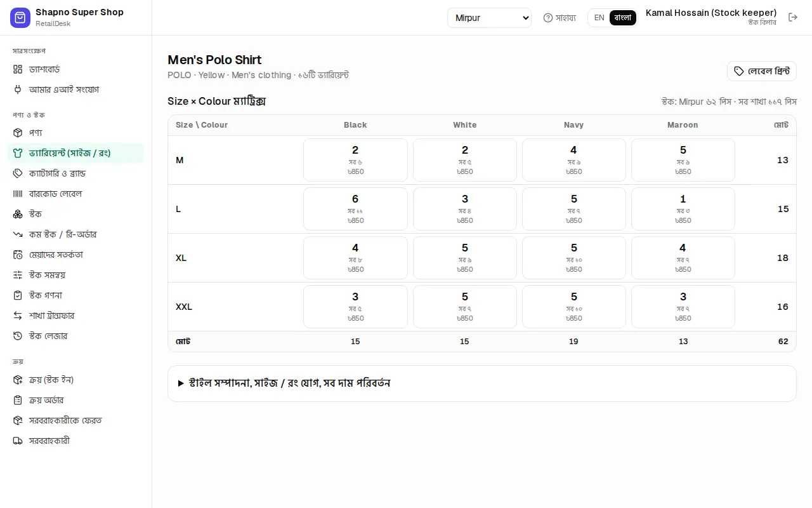Click the stock ledger history icon
This screenshot has width=812, height=508.
[18, 336]
